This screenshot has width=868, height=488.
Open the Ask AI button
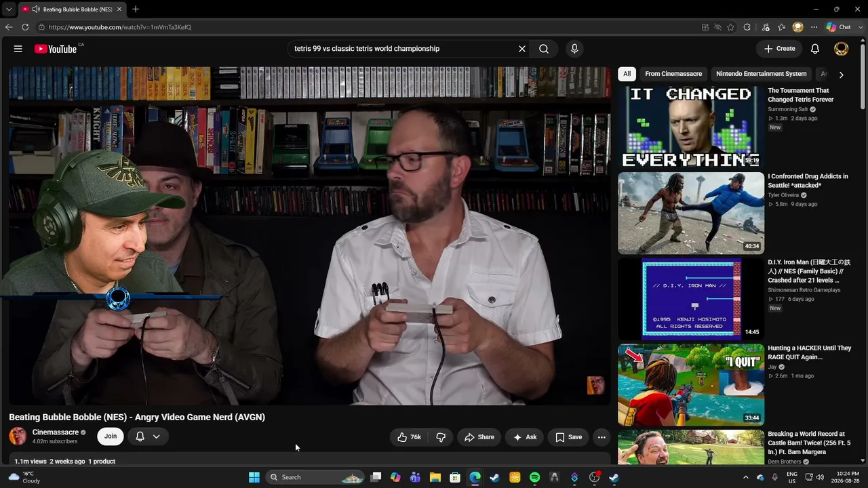[525, 437]
